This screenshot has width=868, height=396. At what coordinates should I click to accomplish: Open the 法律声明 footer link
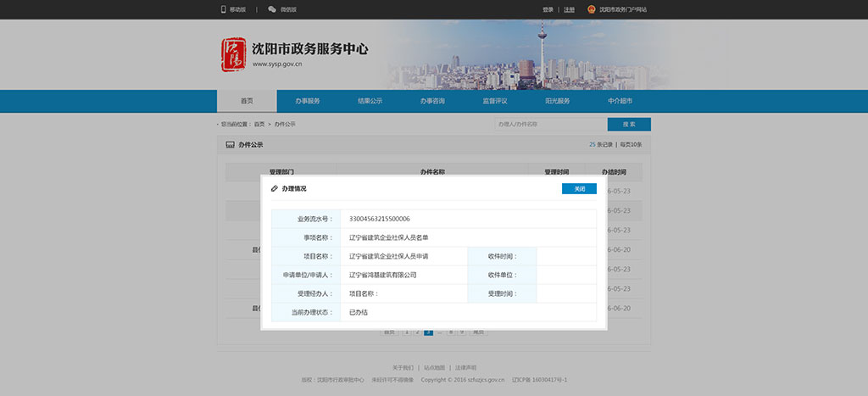[465, 367]
